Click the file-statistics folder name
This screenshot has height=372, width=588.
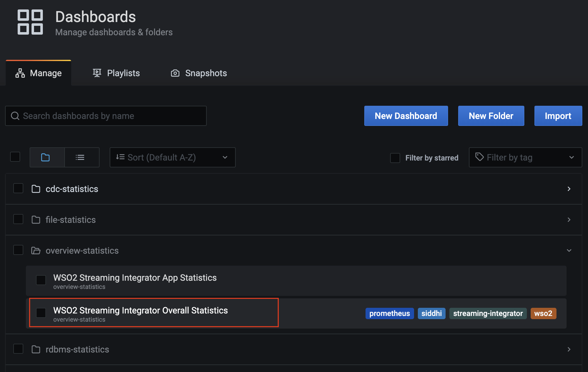[x=71, y=220]
